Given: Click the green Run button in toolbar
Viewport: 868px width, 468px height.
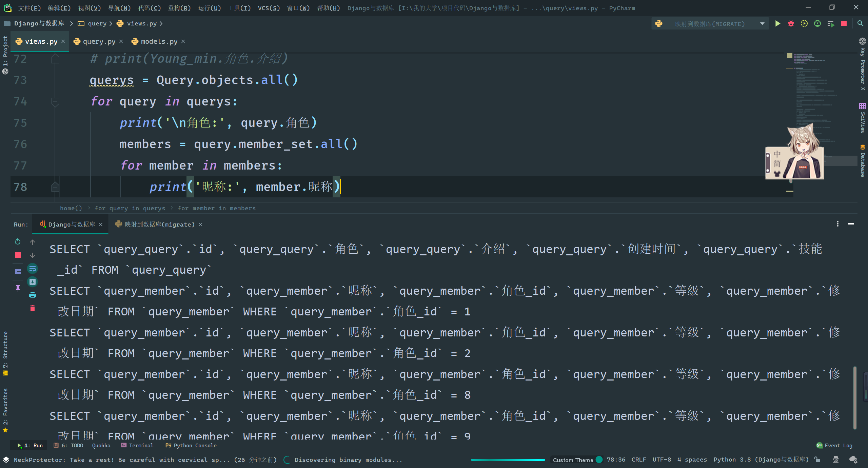Looking at the screenshot, I should 777,24.
